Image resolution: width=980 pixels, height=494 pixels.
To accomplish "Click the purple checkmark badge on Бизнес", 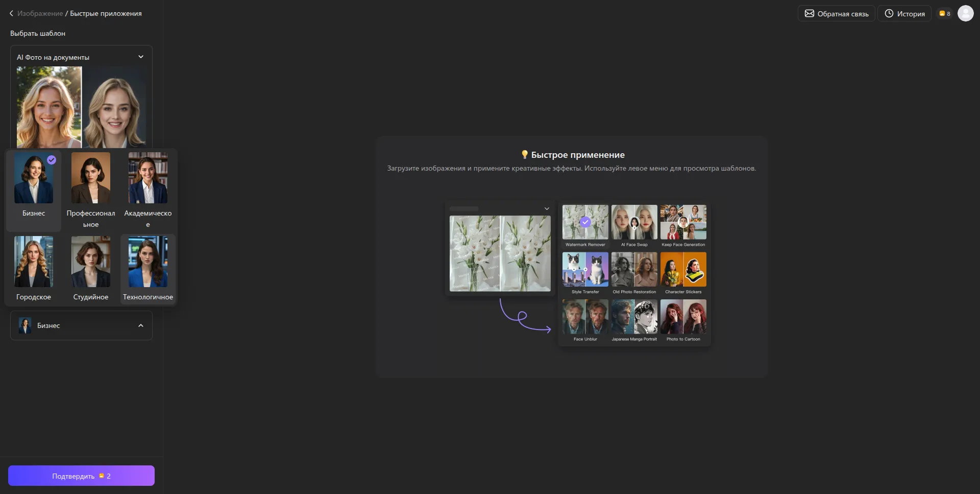I will pyautogui.click(x=52, y=160).
